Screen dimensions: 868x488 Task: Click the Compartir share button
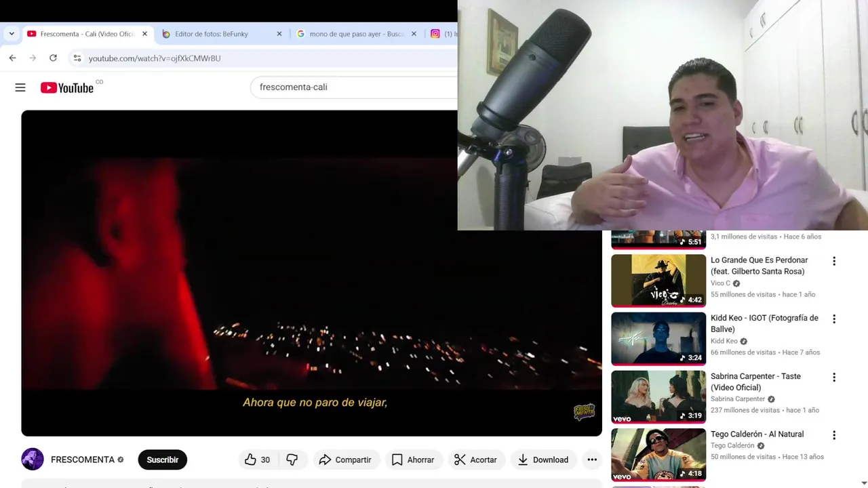[x=345, y=460]
